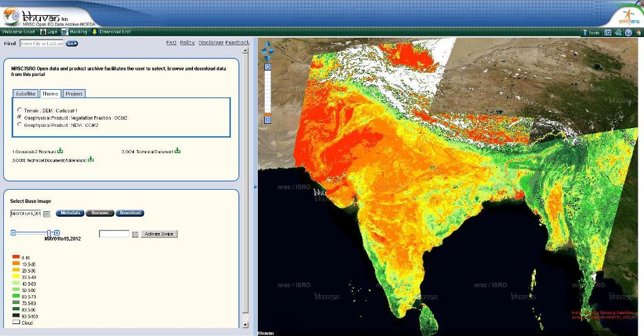644x336 pixels.
Task: Select Geophysical Product : NDVI : OCM2 radio
Action: pos(19,124)
